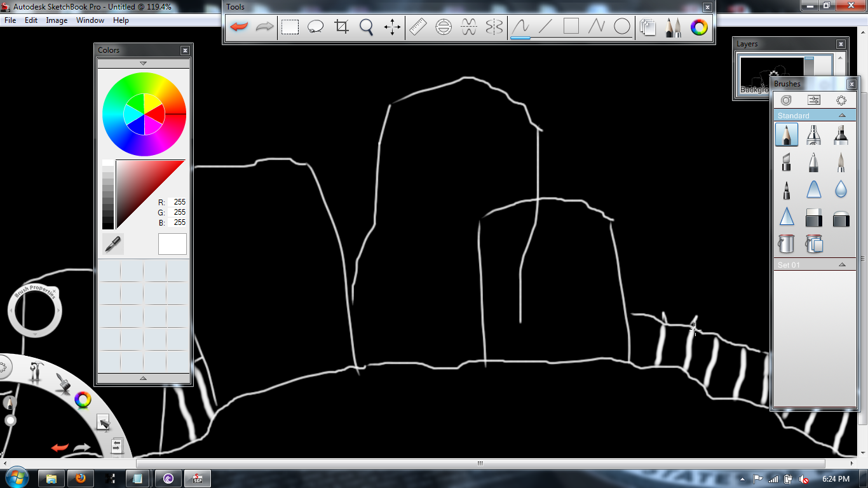Image resolution: width=868 pixels, height=488 pixels.
Task: Select the Chisel tip pen brush
Action: pos(787,162)
